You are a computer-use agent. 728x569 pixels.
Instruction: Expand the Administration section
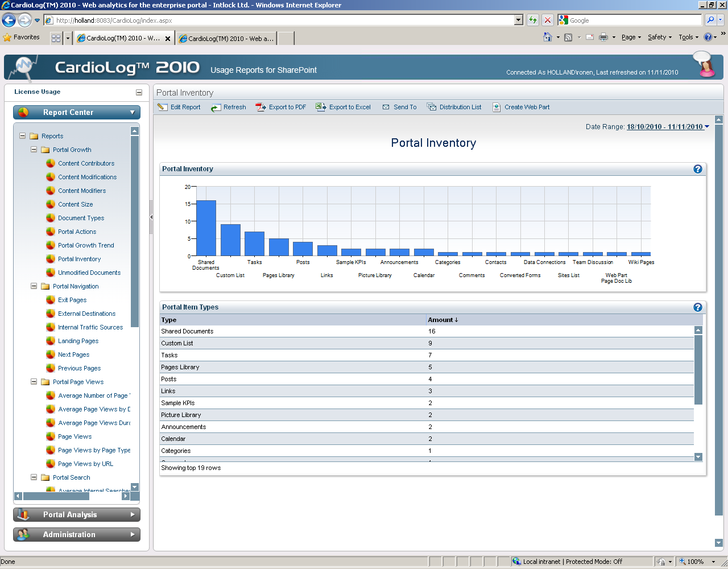coord(133,534)
